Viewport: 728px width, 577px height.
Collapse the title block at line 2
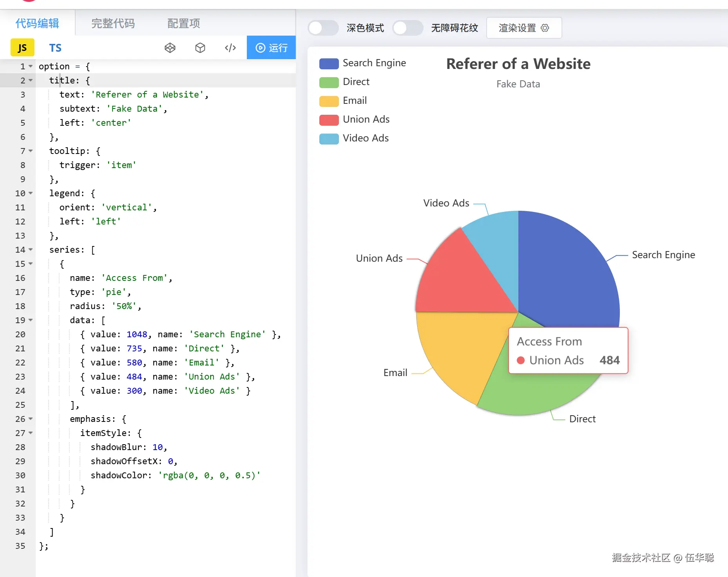pyautogui.click(x=31, y=80)
